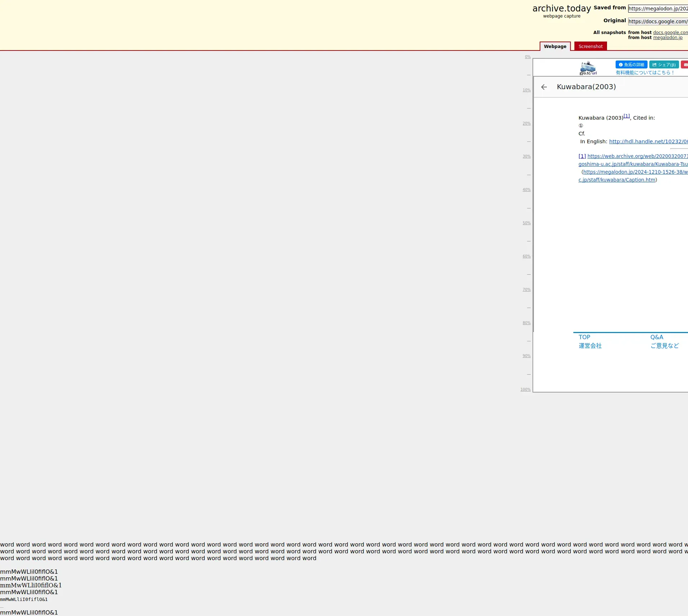Click superscript footnote [1] after Kuwabara (2003)
This screenshot has width=688, height=616.
626,116
